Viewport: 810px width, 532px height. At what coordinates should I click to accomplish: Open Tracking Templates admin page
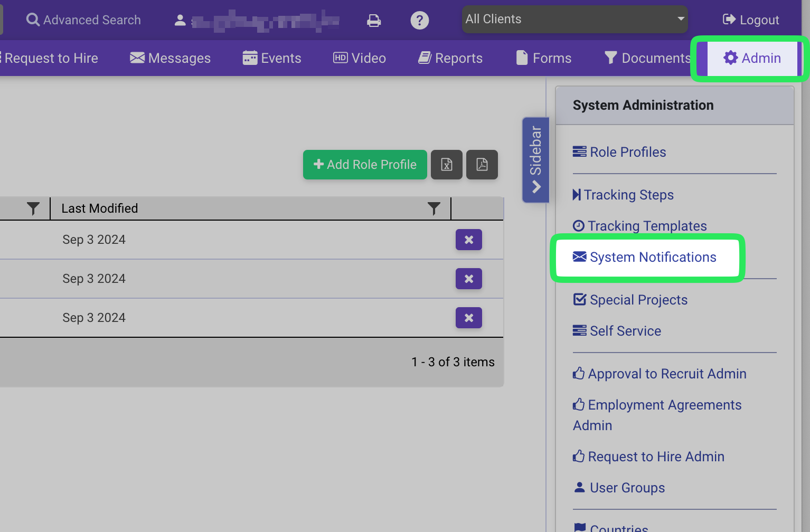(x=640, y=226)
